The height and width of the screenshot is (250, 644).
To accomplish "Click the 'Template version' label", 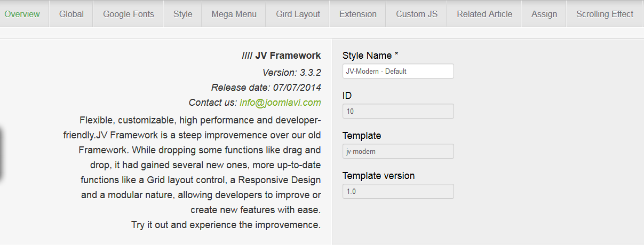I will coord(378,176).
